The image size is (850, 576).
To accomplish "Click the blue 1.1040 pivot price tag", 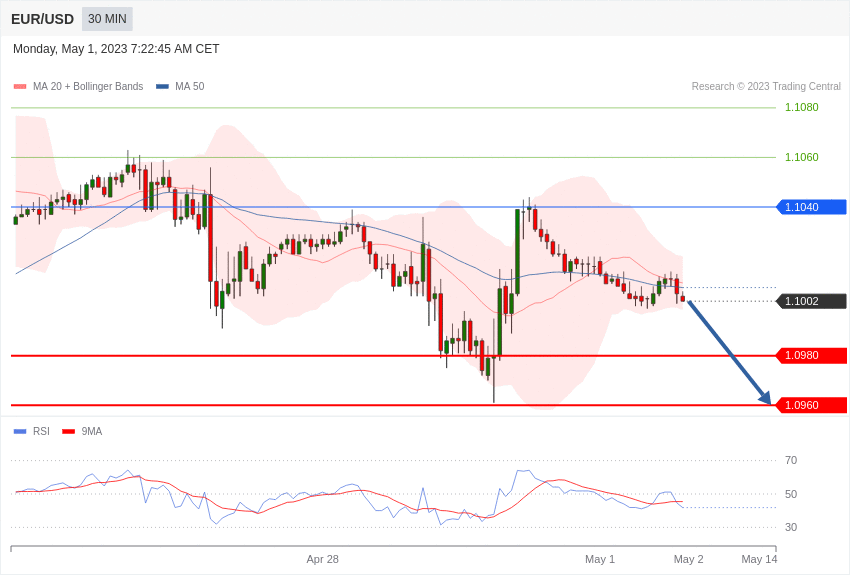I will [x=812, y=207].
